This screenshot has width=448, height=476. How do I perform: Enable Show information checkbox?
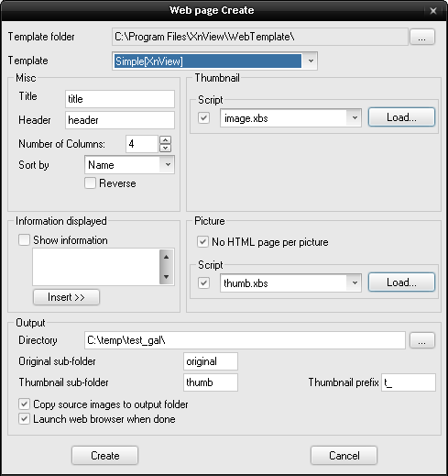24,240
